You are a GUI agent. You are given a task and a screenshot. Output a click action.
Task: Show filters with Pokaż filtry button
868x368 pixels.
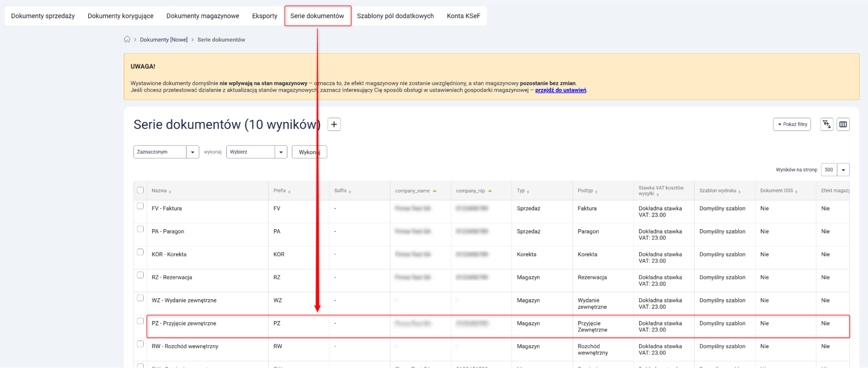pyautogui.click(x=792, y=125)
